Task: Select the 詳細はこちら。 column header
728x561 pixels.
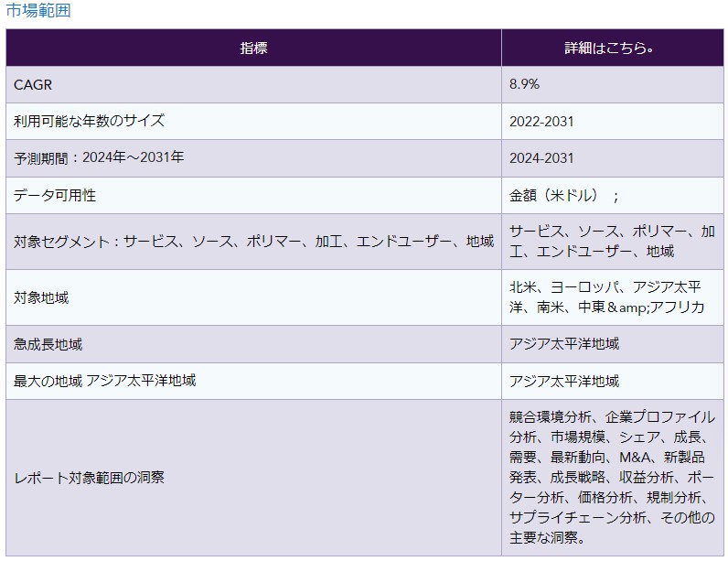Action: pyautogui.click(x=612, y=49)
